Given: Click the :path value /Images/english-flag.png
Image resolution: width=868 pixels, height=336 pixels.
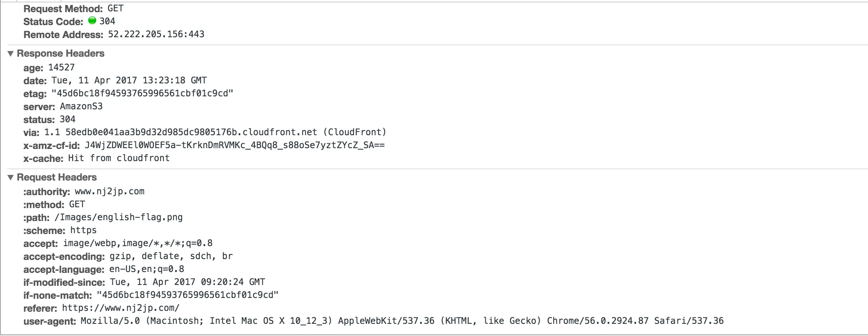Looking at the screenshot, I should (x=119, y=217).
